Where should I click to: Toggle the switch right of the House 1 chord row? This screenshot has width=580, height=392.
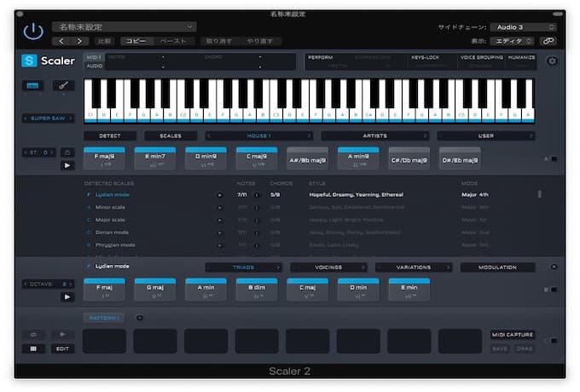point(554,159)
